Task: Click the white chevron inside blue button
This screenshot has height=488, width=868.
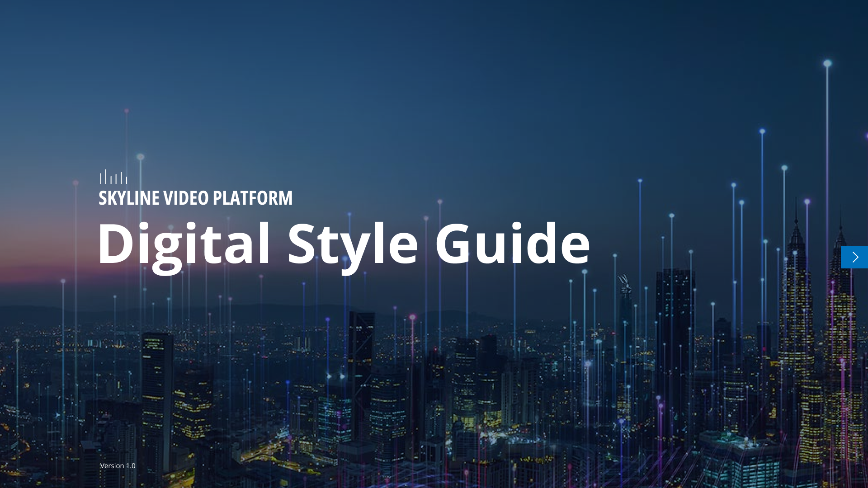Action: (x=855, y=257)
